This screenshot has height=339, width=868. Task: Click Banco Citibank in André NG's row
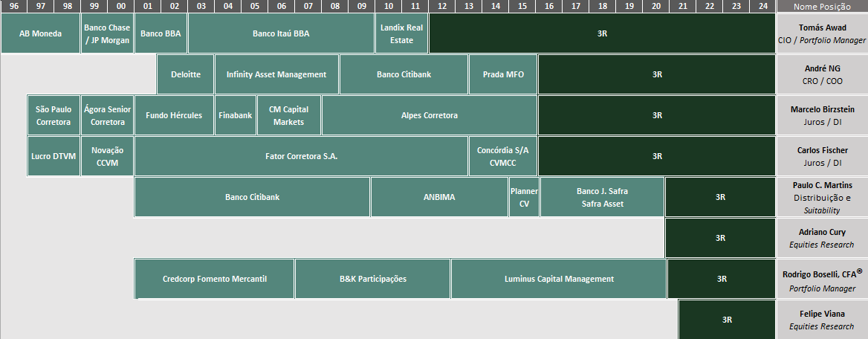404,74
